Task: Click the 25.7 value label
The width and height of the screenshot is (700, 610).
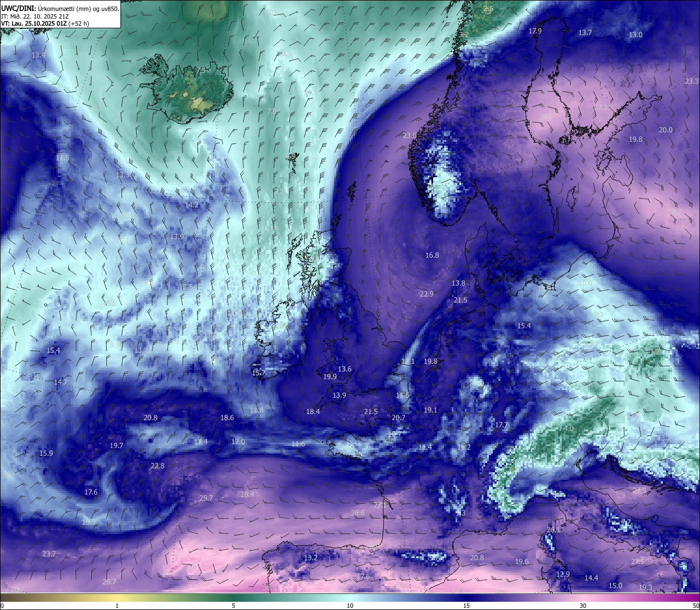Action: 206,498
